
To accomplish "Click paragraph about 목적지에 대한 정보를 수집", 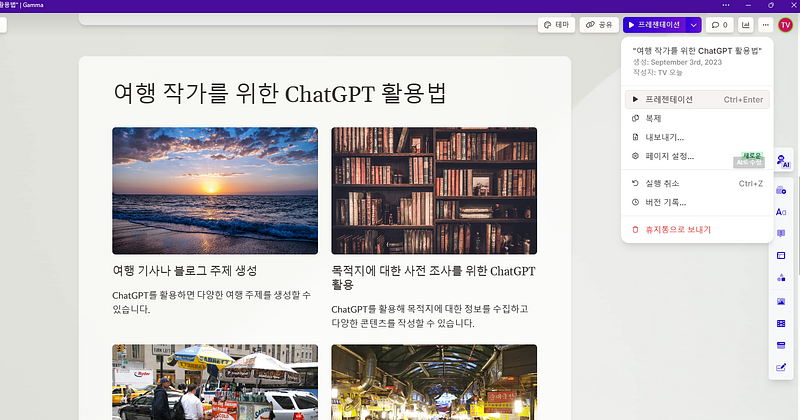I will [x=430, y=316].
